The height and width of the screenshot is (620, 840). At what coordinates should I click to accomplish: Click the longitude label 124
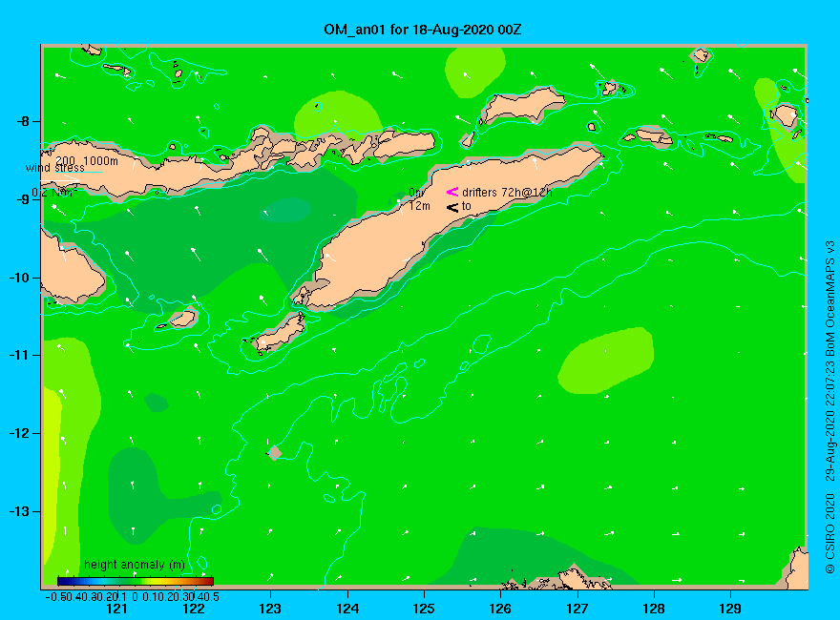(347, 609)
